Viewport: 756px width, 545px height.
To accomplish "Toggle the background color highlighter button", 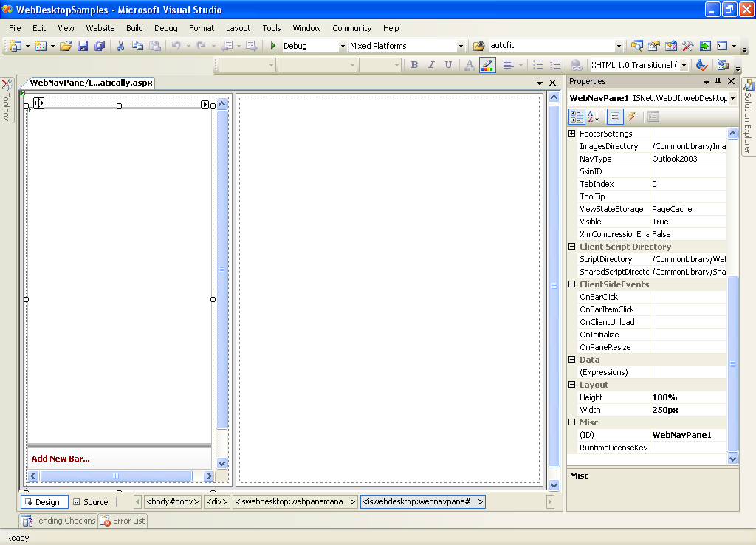I will point(487,65).
